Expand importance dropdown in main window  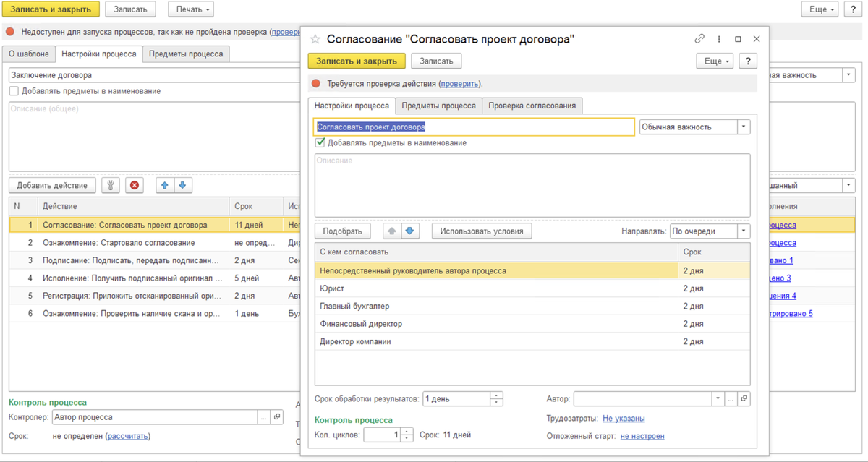click(848, 75)
